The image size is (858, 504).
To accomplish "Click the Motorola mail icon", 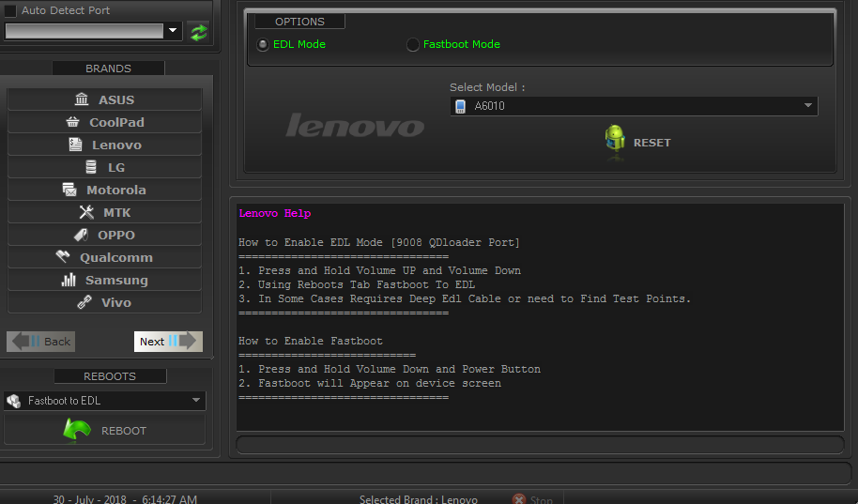I will (x=69, y=190).
